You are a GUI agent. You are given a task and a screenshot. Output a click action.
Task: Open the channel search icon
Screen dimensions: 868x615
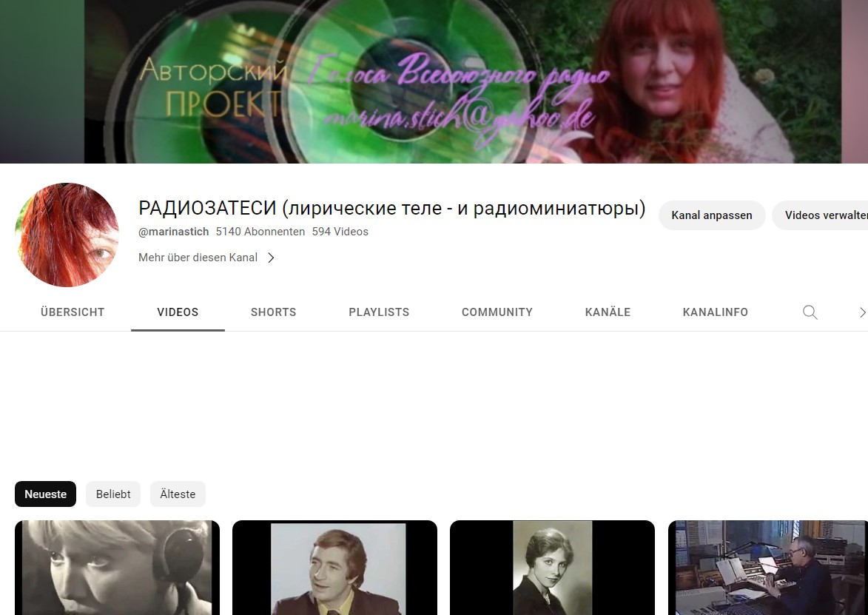pos(810,312)
